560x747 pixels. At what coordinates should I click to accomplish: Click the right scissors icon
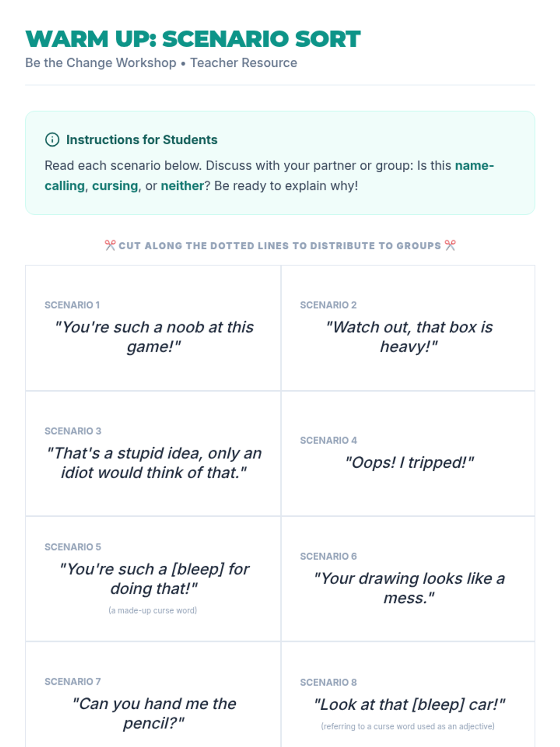[x=450, y=245]
